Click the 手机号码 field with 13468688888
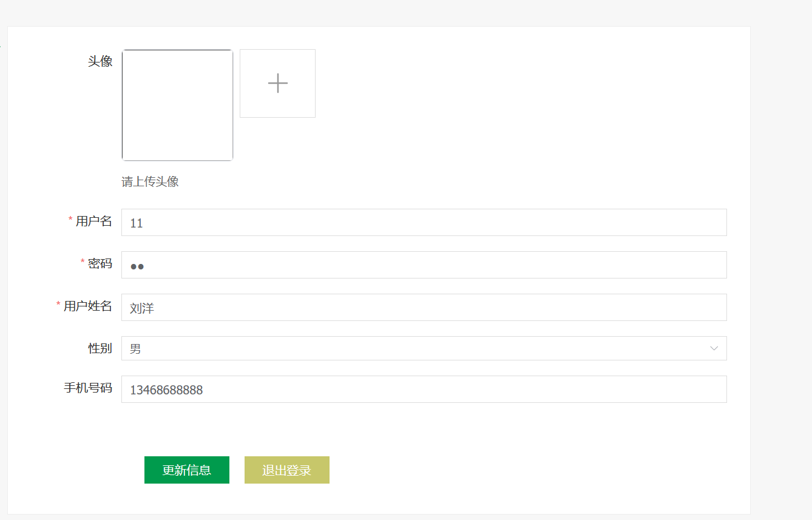812x520 pixels. pos(424,390)
